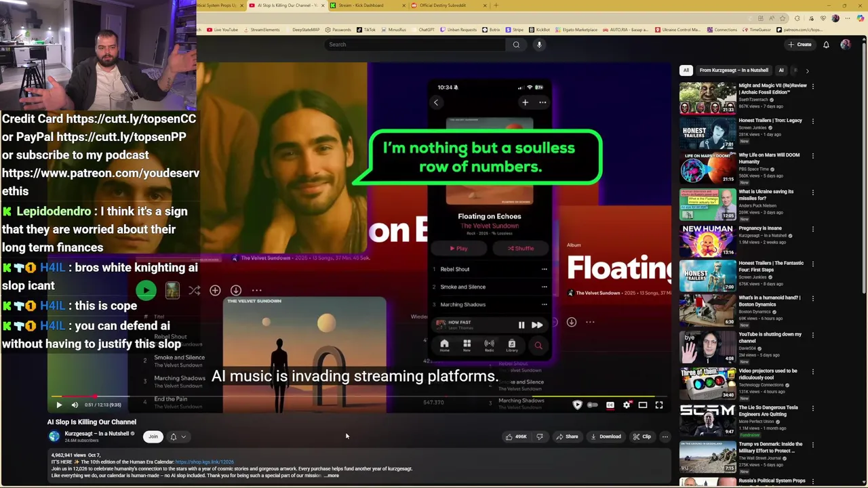868x488 pixels.
Task: Toggle closed captions on the video
Action: point(610,405)
